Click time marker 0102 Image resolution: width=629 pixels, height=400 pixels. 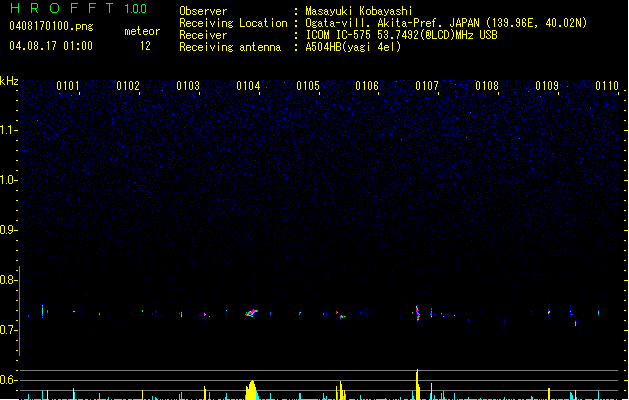[x=128, y=86]
